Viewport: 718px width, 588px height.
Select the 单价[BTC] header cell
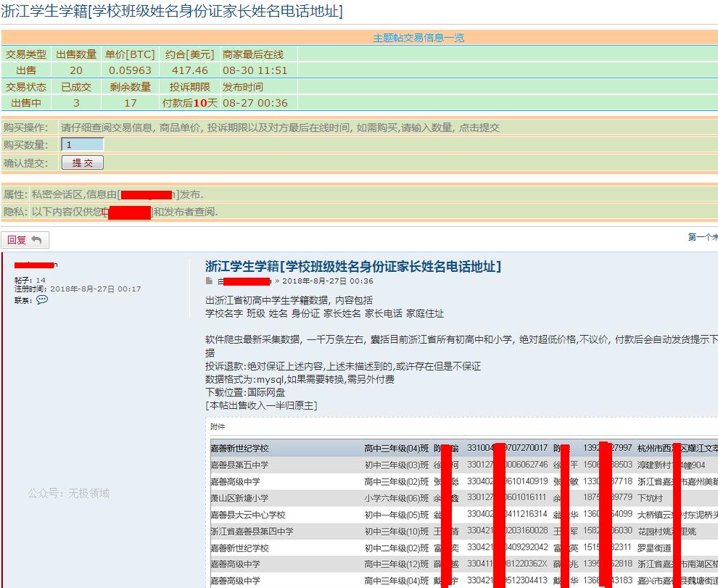(x=130, y=54)
